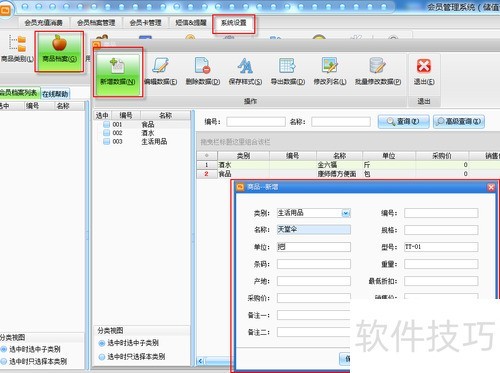Viewport: 500px width, 373px height.
Task: Click the 条码 input field in dialog
Action: pyautogui.click(x=314, y=264)
